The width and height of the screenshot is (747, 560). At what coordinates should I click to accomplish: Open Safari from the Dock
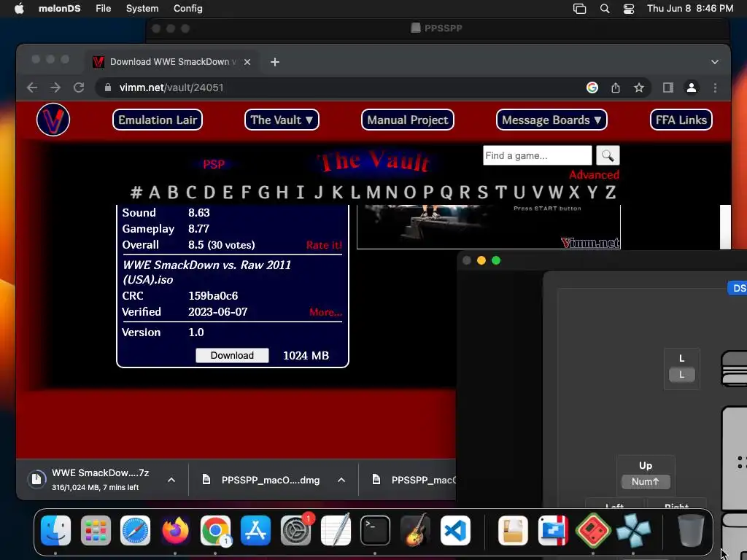point(135,531)
